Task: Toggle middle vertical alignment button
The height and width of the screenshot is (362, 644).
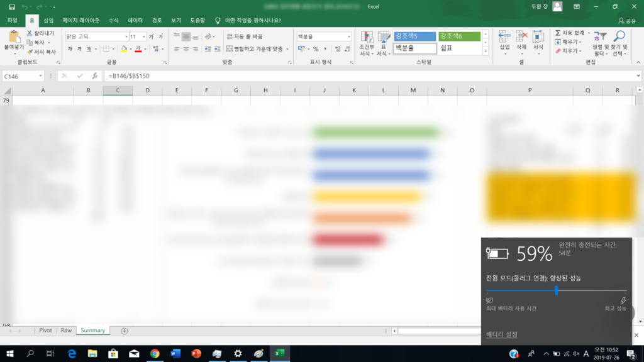Action: (x=186, y=36)
